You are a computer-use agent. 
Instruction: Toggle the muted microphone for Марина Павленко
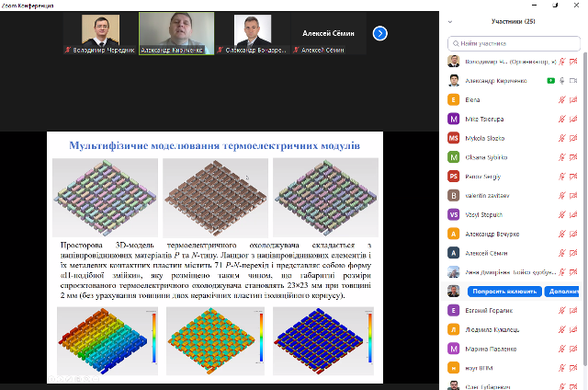tap(561, 349)
